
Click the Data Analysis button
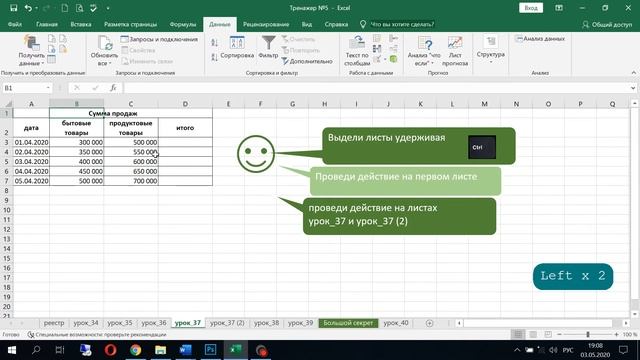(x=540, y=39)
